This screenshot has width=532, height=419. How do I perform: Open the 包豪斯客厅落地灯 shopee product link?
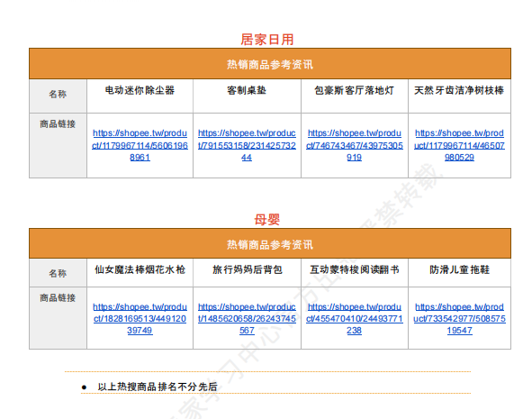pyautogui.click(x=354, y=145)
